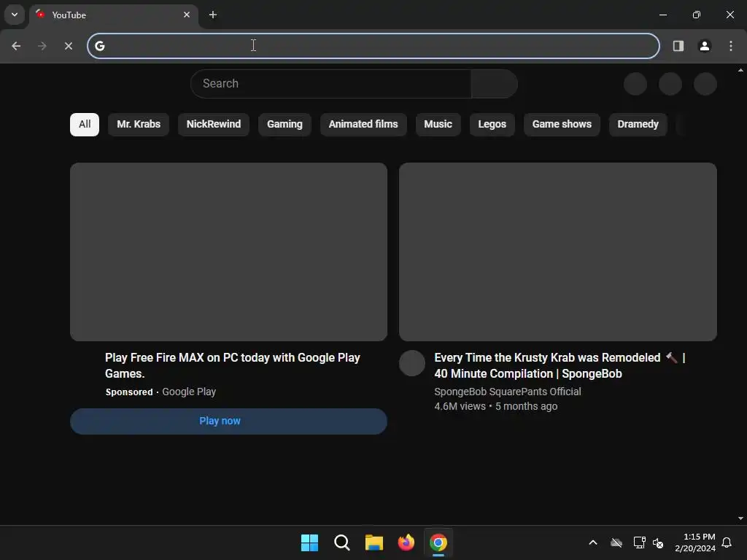Select the Legos filter chip
Viewport: 747px width, 560px height.
[492, 124]
